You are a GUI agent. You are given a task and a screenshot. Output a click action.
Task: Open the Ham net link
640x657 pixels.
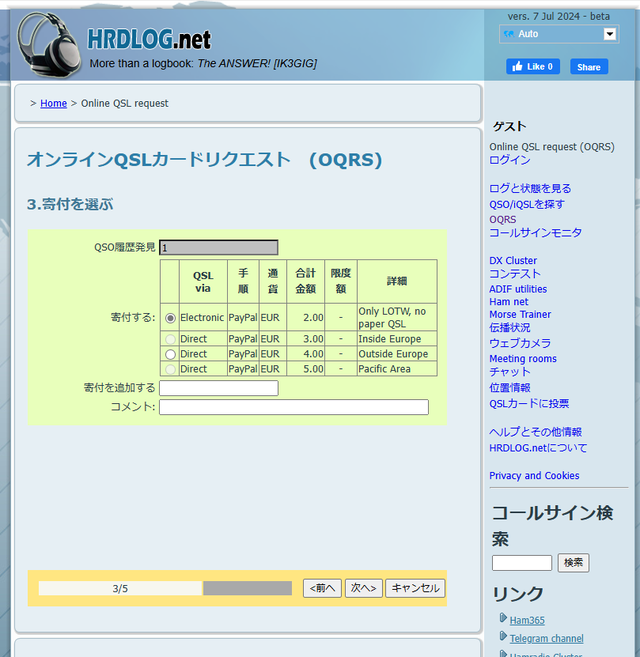(x=508, y=302)
